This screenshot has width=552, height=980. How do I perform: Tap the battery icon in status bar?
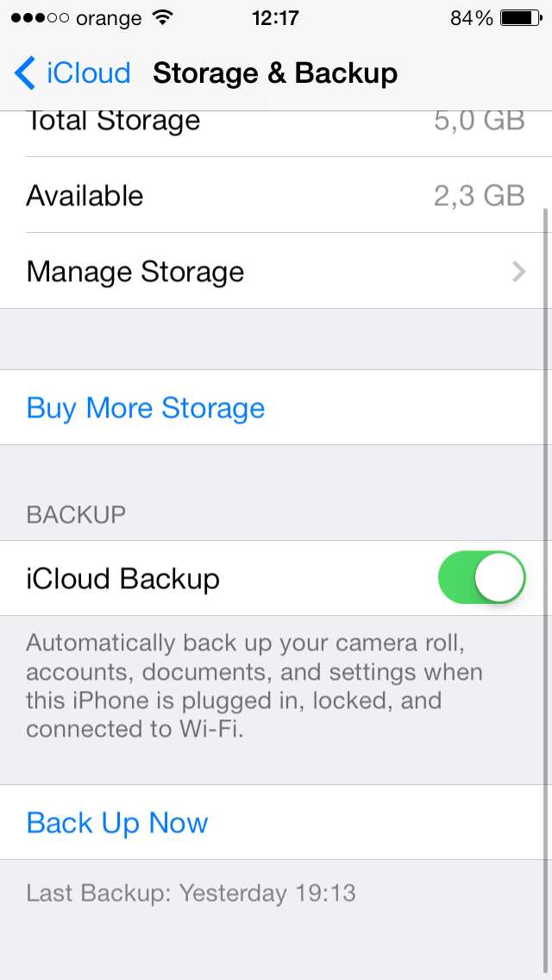click(x=521, y=18)
